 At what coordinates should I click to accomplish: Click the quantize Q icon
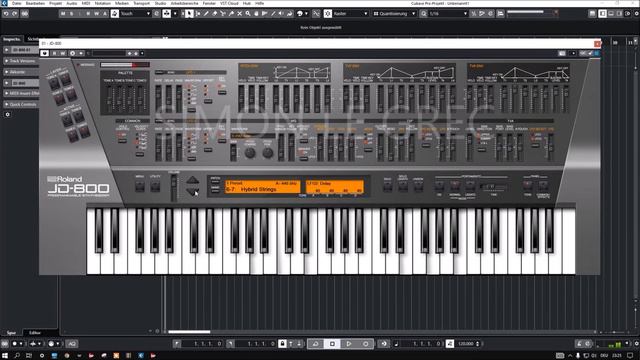click(424, 13)
